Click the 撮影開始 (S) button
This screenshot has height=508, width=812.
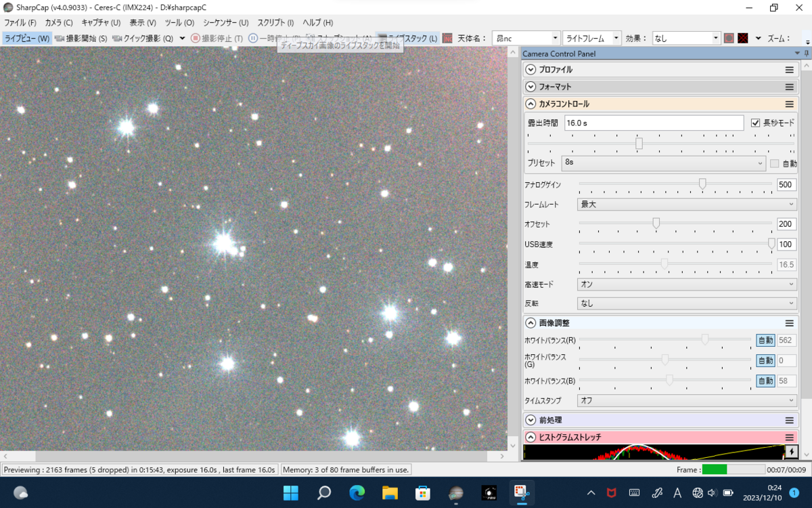click(81, 39)
